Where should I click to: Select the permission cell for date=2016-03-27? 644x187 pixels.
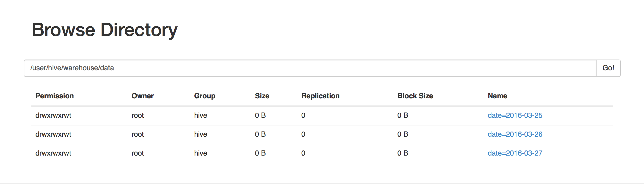tap(53, 153)
